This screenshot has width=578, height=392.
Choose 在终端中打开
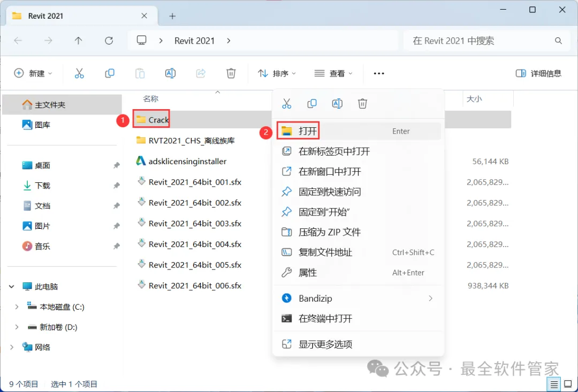pos(358,318)
